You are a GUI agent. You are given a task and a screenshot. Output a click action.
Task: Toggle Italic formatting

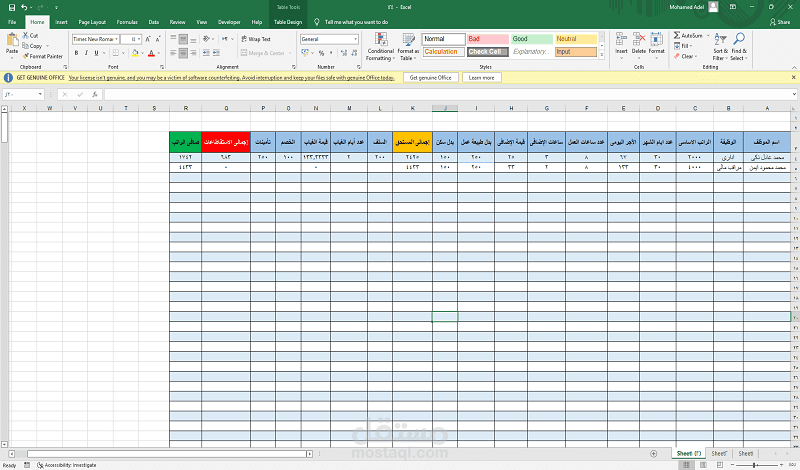(x=86, y=53)
